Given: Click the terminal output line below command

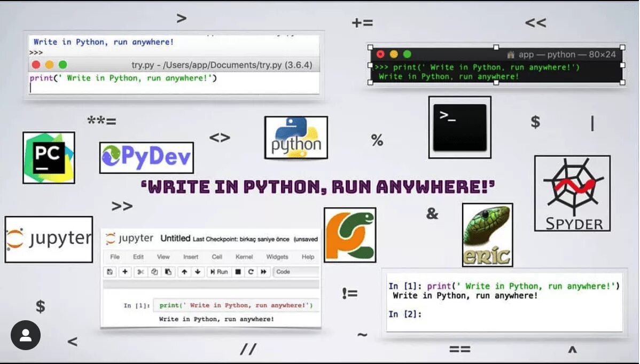Looking at the screenshot, I should click(x=449, y=77).
